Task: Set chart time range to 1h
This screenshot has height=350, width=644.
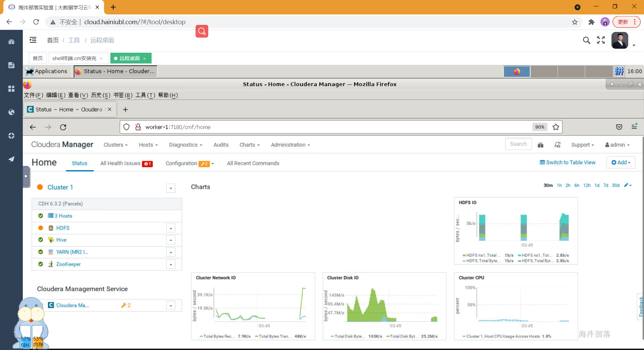Action: 559,185
